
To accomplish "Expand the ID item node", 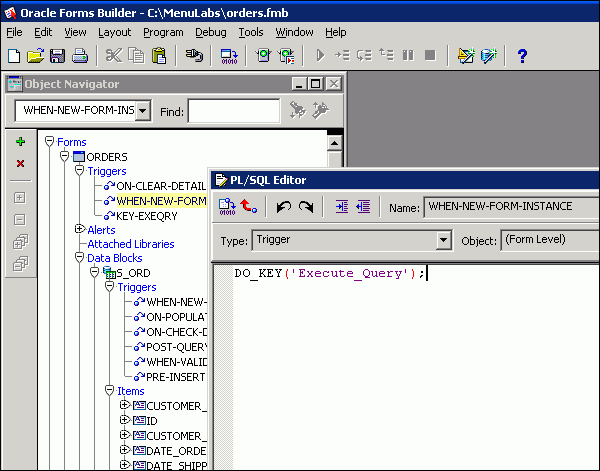I will pyautogui.click(x=124, y=420).
